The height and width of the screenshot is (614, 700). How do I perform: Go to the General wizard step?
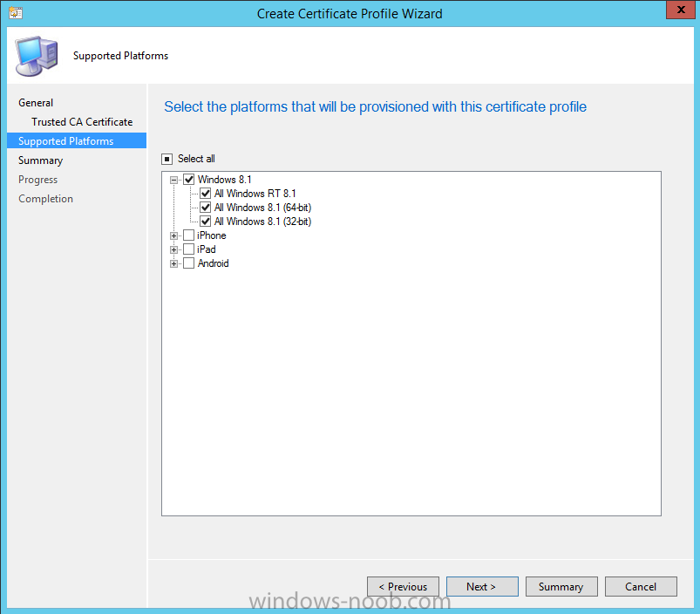coord(36,103)
